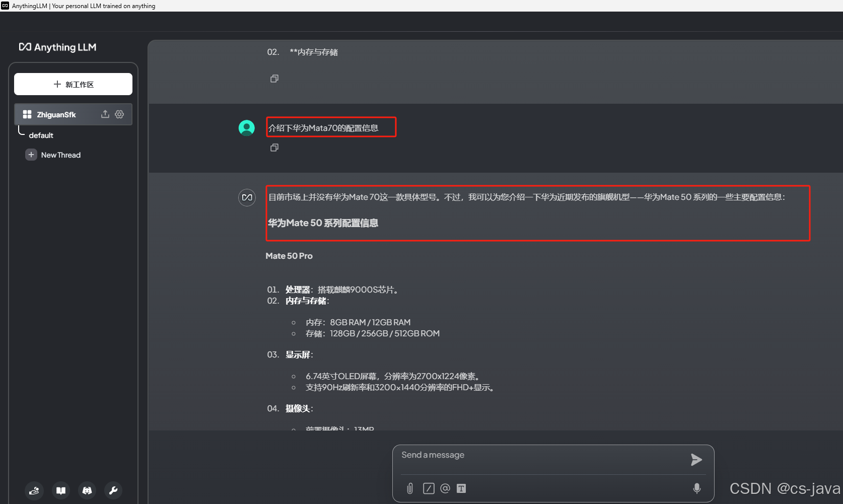Click the AnythingLLM window title icon
This screenshot has width=843, height=504.
tap(5, 6)
